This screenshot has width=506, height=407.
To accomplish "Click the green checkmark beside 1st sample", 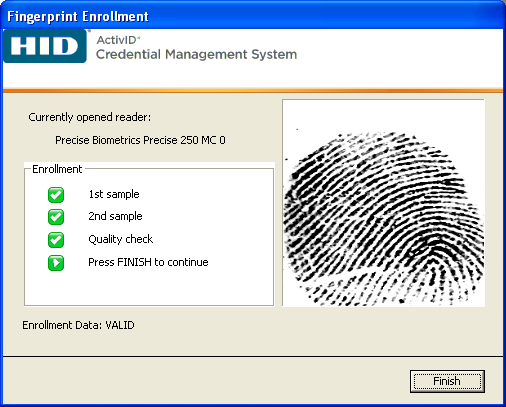I will [56, 195].
